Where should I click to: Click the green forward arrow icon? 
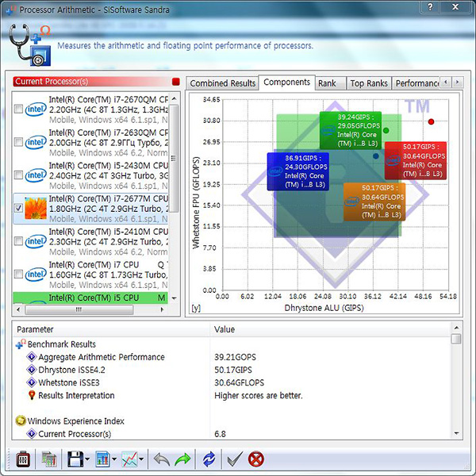click(182, 459)
